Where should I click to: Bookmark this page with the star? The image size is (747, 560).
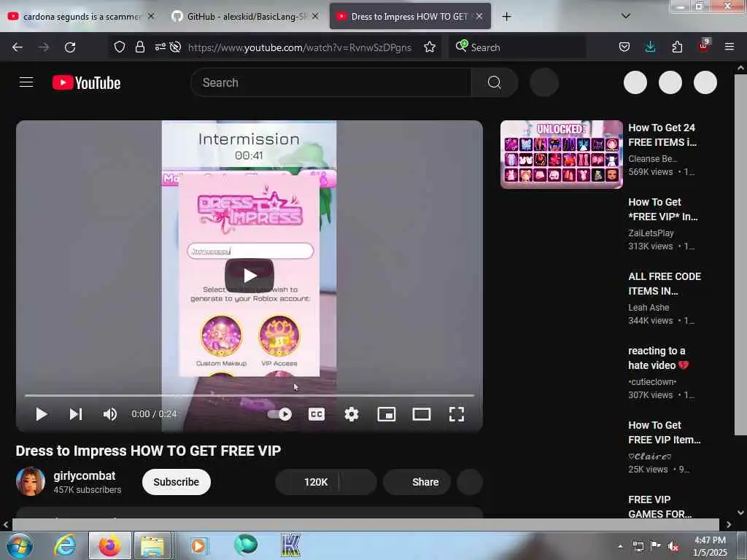click(430, 47)
